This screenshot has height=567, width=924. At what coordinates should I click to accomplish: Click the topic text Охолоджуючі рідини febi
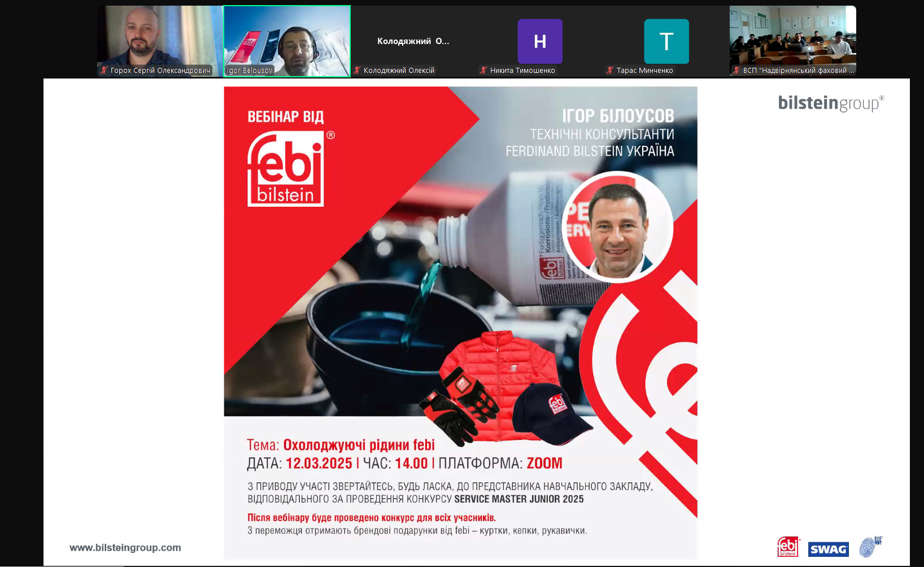click(x=359, y=445)
